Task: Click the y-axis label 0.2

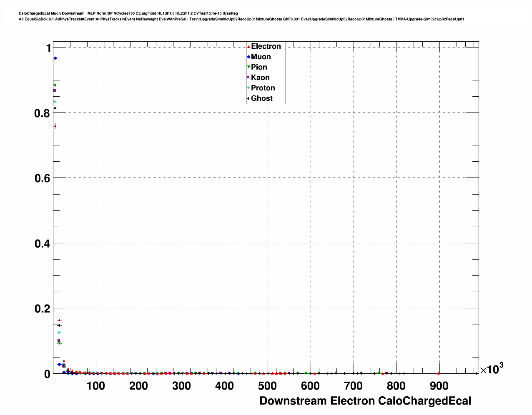Action: point(43,308)
